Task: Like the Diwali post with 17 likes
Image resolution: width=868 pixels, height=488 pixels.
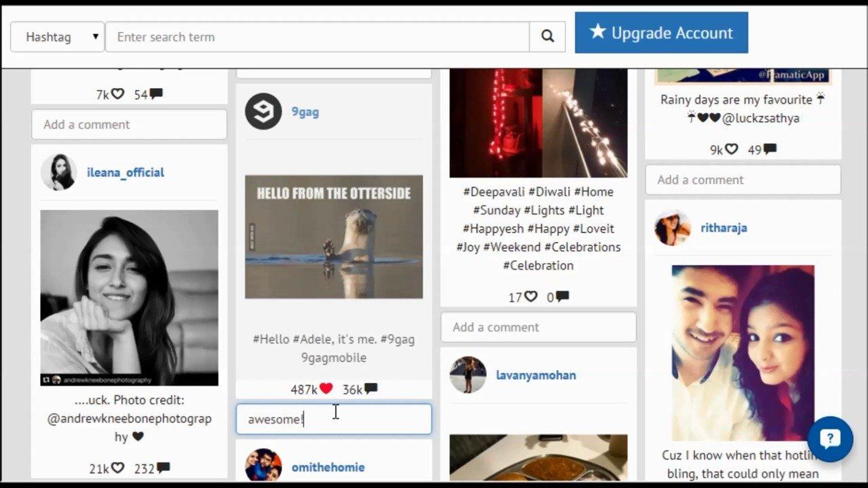Action: (530, 297)
